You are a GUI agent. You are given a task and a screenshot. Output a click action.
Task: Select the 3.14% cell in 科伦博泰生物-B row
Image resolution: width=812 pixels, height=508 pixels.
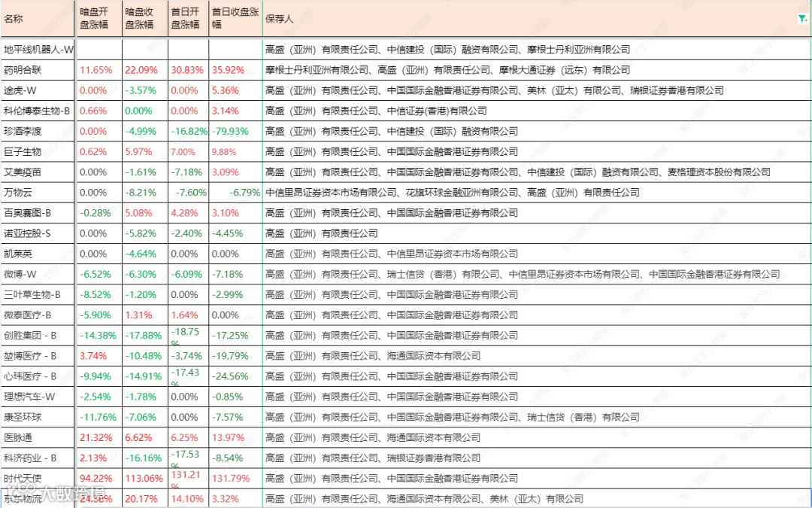[235, 111]
